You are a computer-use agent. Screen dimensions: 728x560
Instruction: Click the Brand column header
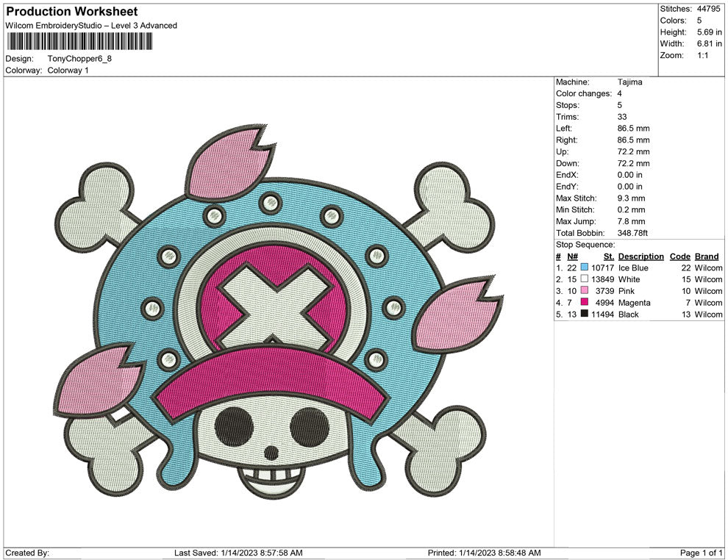[x=705, y=256]
